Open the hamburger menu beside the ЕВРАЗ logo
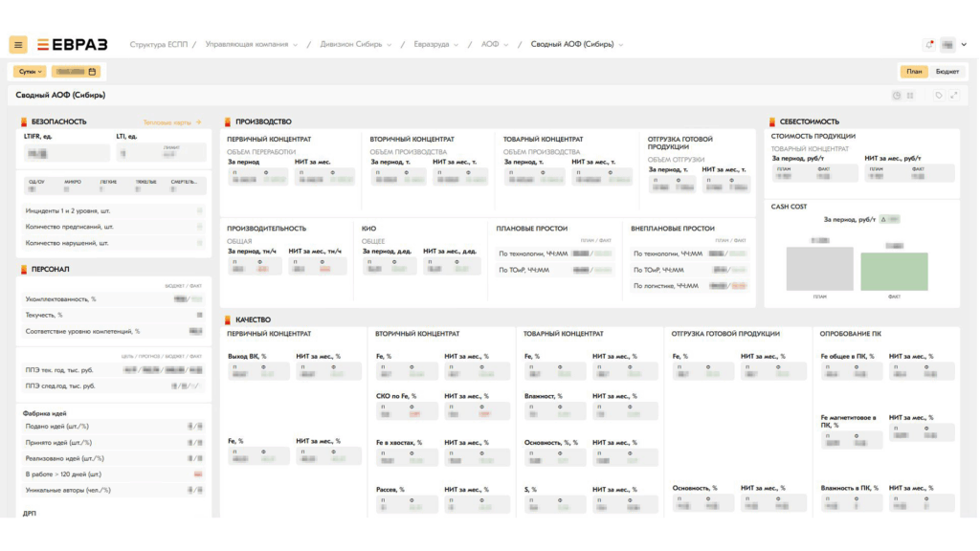This screenshot has width=980, height=551. click(18, 44)
